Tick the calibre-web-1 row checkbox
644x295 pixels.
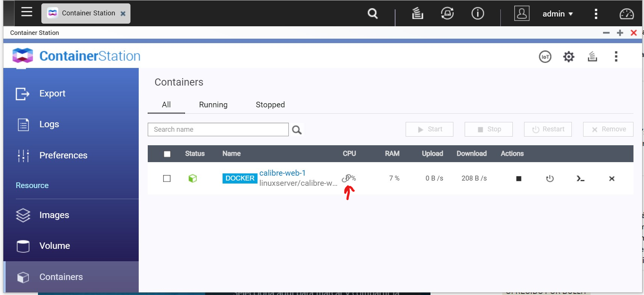coord(167,178)
